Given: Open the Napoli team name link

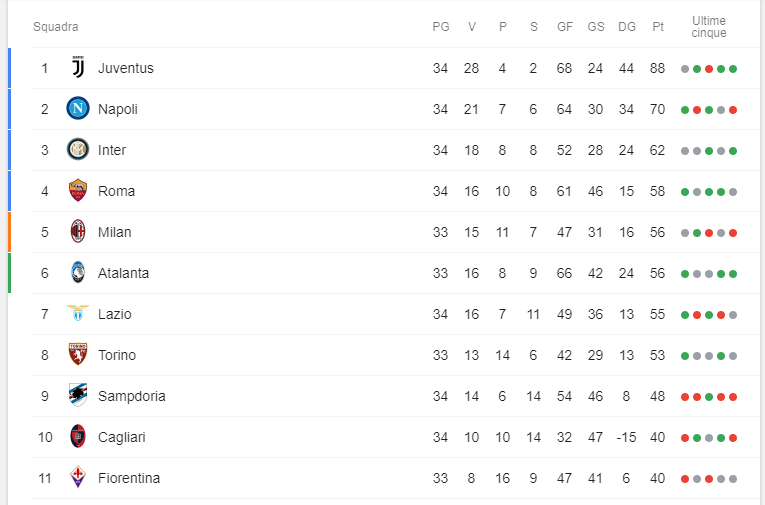Looking at the screenshot, I should tap(118, 109).
